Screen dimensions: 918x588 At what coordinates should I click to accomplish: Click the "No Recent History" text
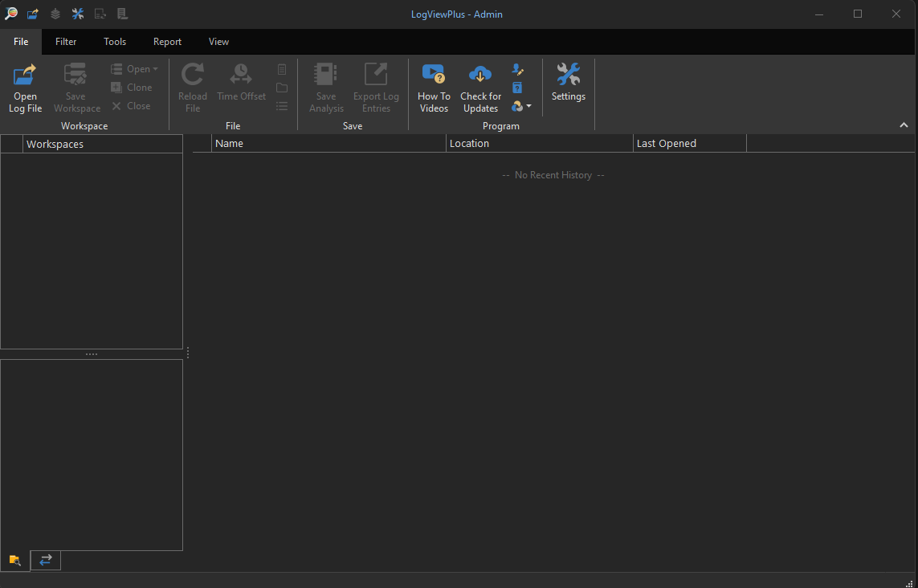[553, 175]
